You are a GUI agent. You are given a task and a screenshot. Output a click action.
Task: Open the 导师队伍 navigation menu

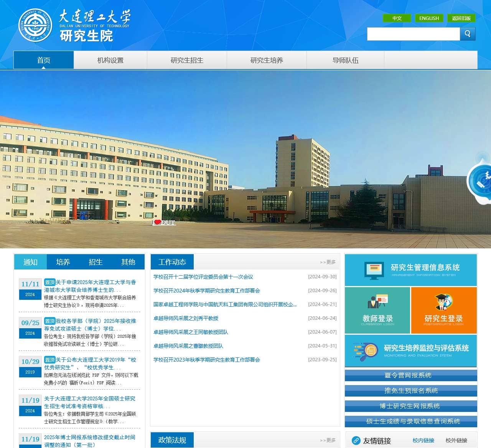[345, 60]
